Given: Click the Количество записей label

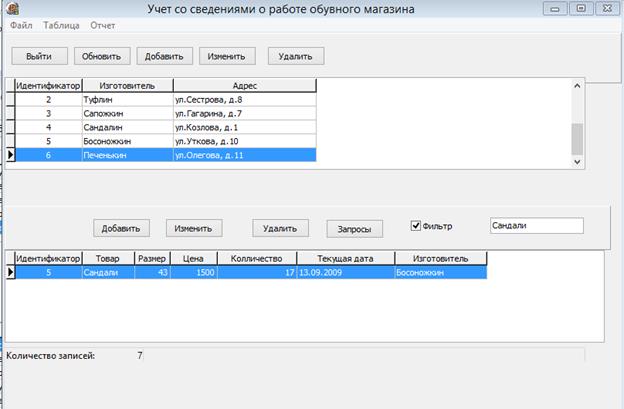Looking at the screenshot, I should pyautogui.click(x=51, y=356).
